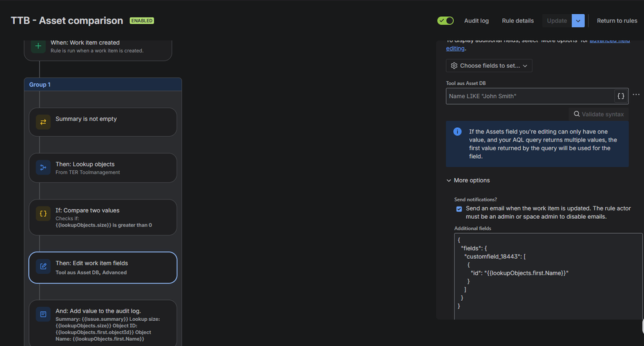Click the lookupObjects.first.Name id line
Image resolution: width=644 pixels, height=346 pixels.
[520, 273]
